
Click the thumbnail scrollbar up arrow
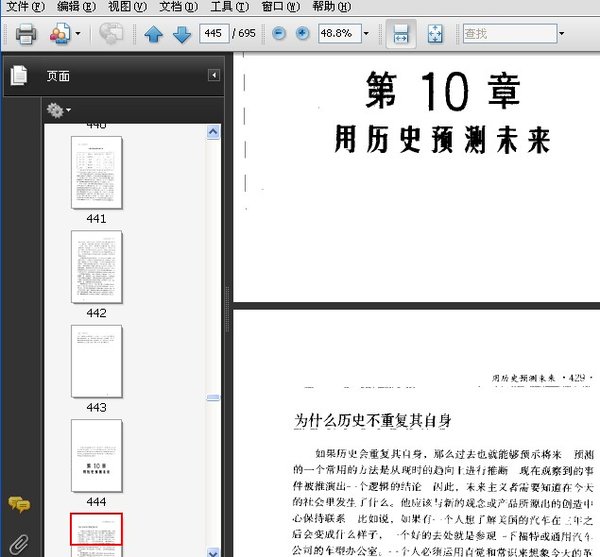(x=213, y=132)
